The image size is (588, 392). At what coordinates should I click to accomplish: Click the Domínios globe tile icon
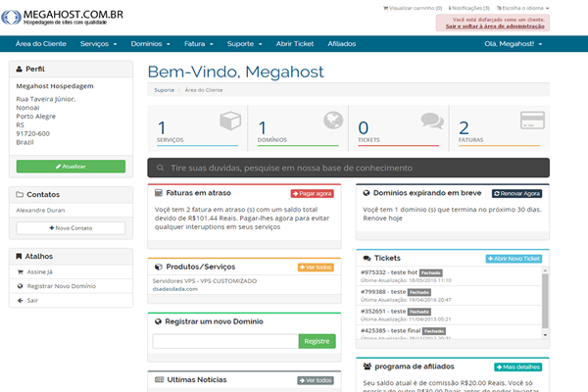[333, 121]
